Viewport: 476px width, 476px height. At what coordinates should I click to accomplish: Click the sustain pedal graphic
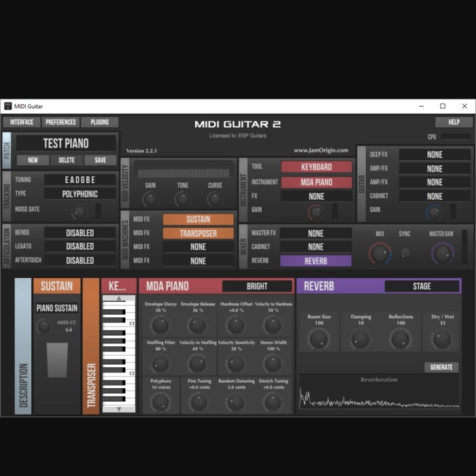tap(57, 360)
